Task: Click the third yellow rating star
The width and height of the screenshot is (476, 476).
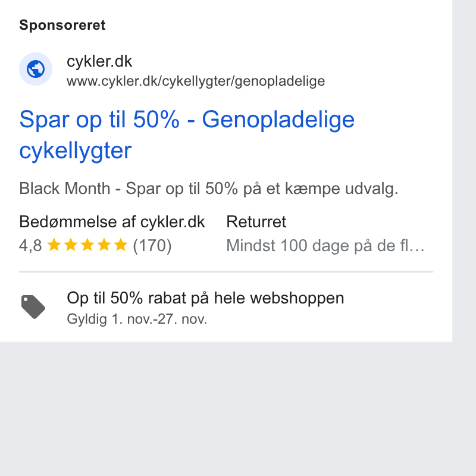Action: pos(87,245)
